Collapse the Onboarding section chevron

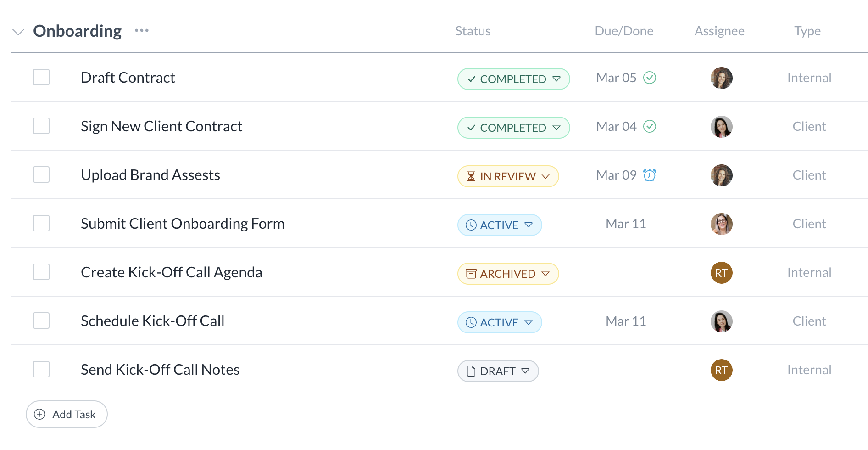18,32
